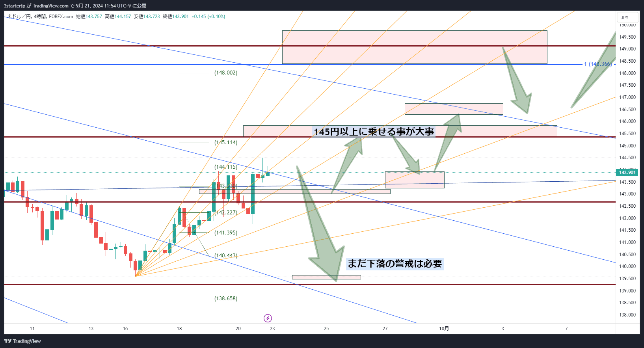
Task: Open the JPY currency selector on the price axis
Action: pyautogui.click(x=627, y=17)
